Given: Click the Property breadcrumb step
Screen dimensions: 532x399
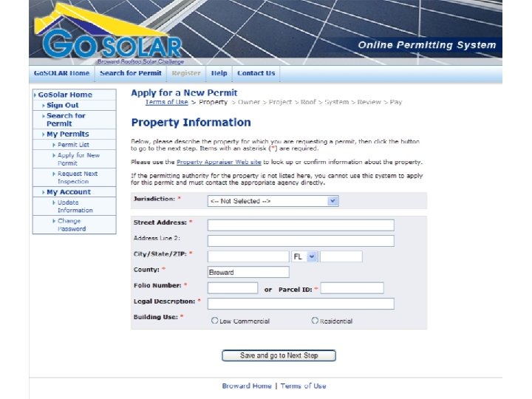Looking at the screenshot, I should tap(213, 102).
